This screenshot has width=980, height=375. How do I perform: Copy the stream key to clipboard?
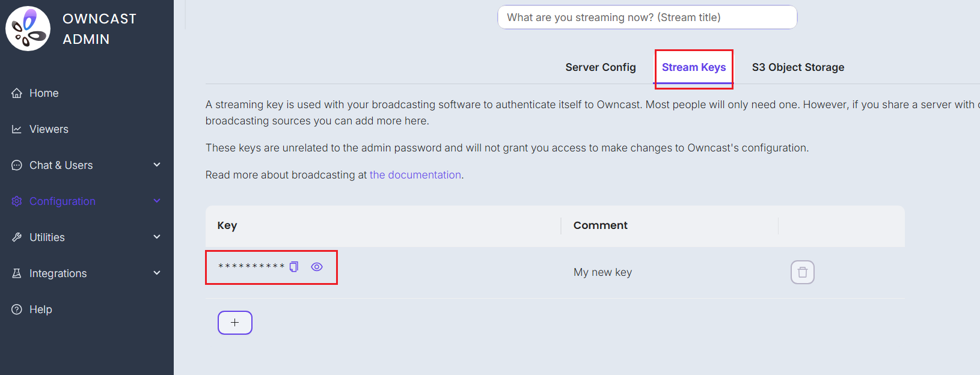[294, 267]
